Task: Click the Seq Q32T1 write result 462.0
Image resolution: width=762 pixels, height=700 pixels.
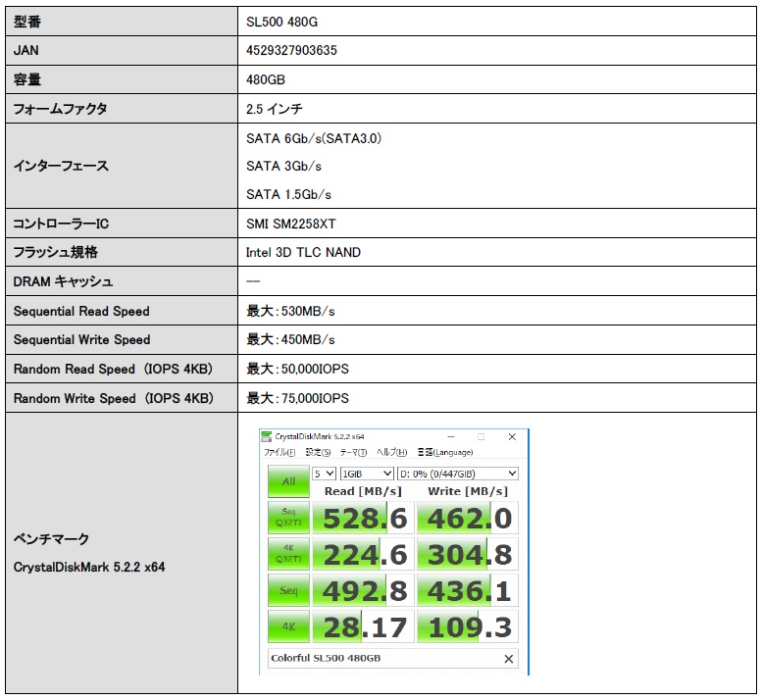Action: 468,518
